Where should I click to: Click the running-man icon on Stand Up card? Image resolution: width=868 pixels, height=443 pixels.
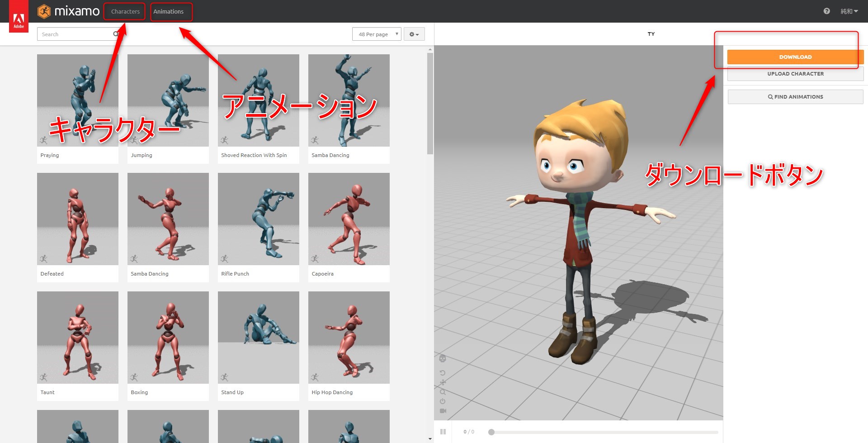coord(224,377)
